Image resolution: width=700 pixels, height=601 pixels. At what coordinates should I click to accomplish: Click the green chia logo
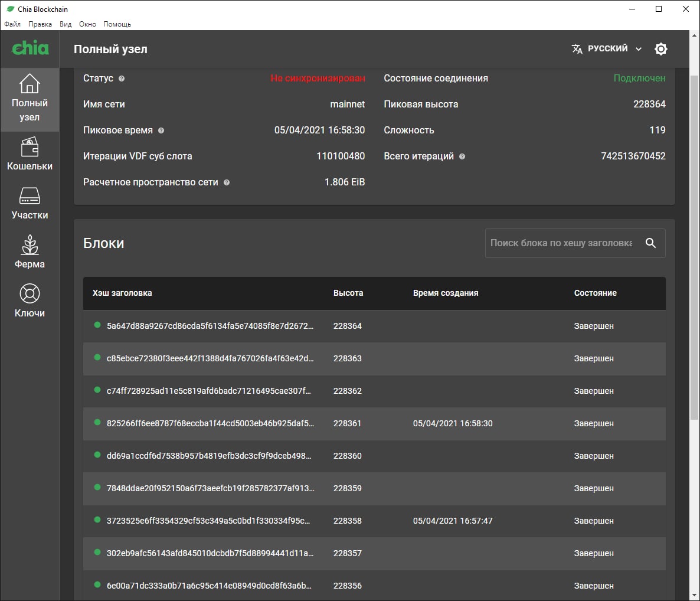[30, 48]
